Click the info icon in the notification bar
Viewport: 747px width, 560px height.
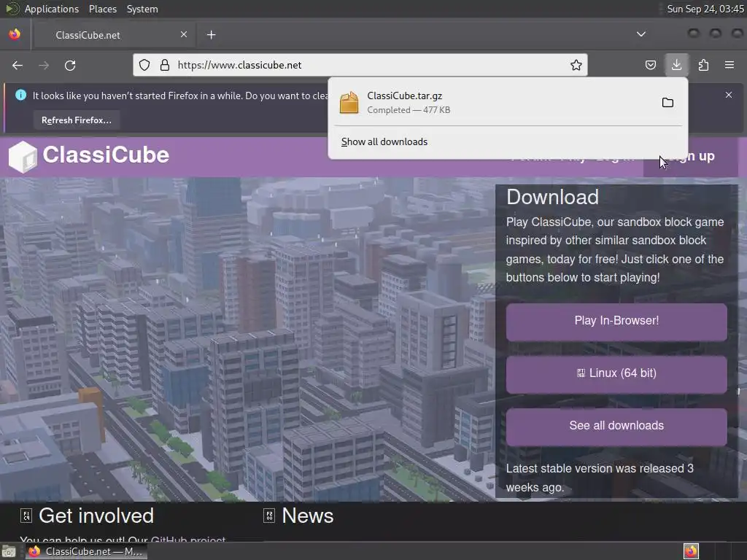pyautogui.click(x=21, y=95)
